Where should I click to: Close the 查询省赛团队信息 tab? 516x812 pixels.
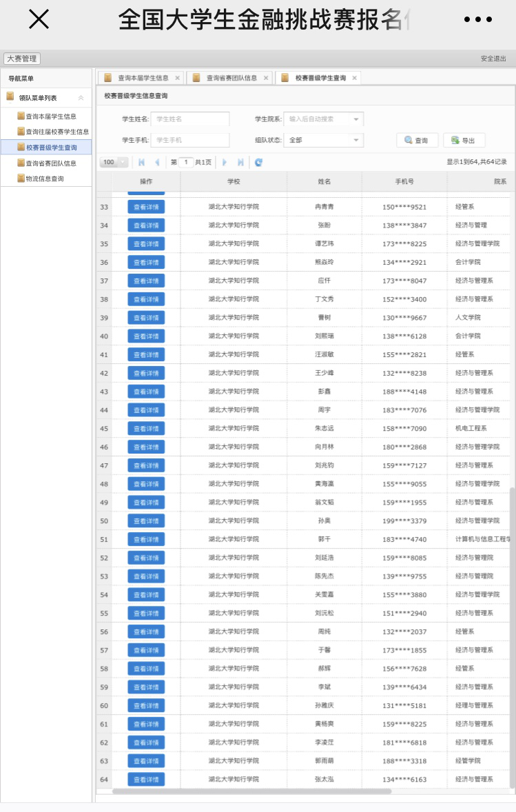pyautogui.click(x=266, y=79)
